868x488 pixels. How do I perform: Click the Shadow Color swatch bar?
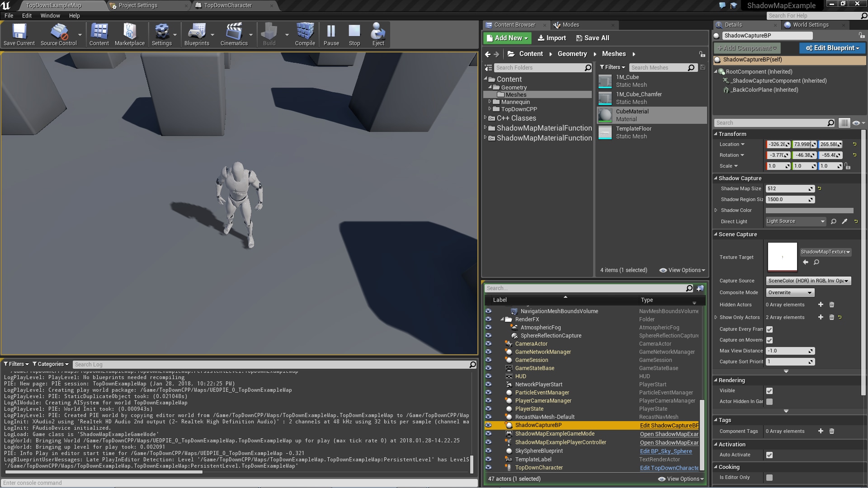pyautogui.click(x=809, y=211)
